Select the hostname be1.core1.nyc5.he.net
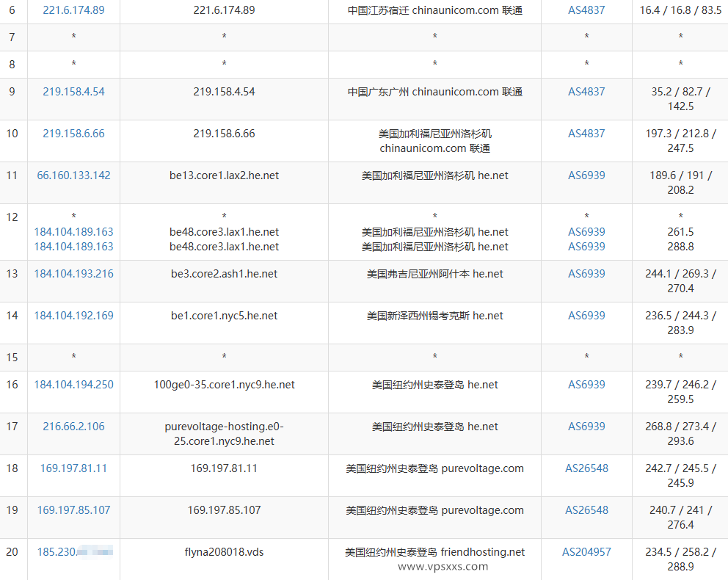Image resolution: width=728 pixels, height=580 pixels. coord(225,315)
